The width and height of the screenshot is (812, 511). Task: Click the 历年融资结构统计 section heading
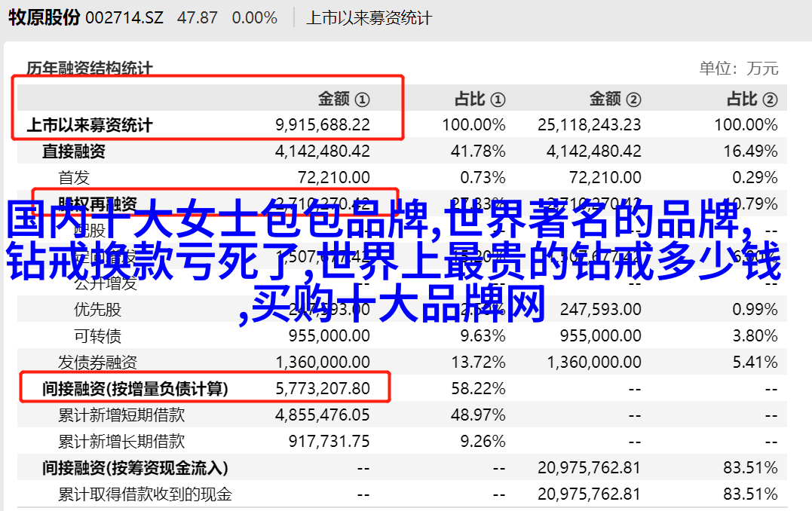pos(90,69)
